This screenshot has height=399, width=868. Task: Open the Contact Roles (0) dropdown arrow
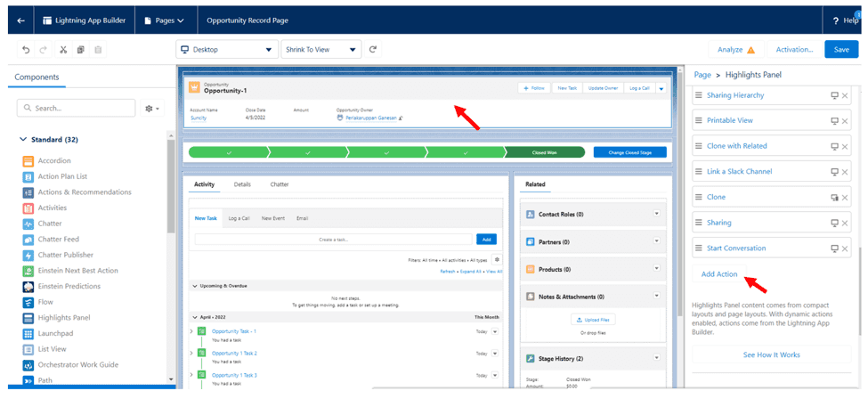pyautogui.click(x=656, y=214)
